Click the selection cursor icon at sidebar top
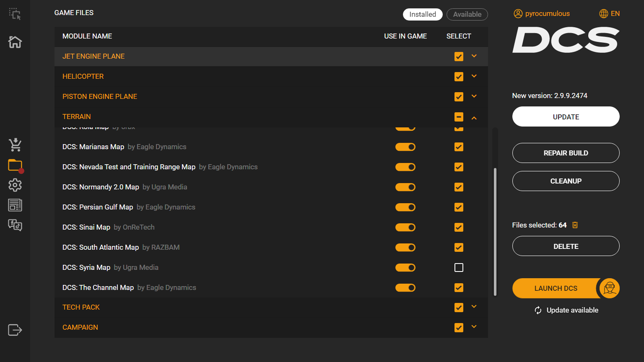 15,14
